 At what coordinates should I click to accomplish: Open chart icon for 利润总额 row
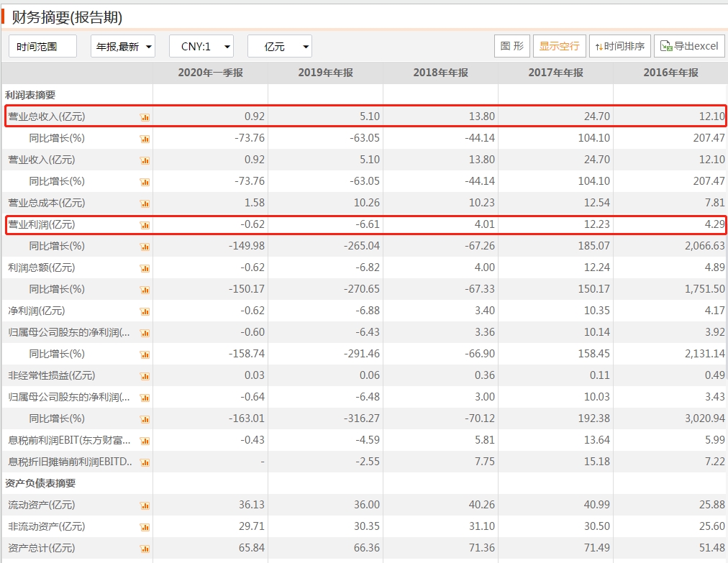click(x=145, y=269)
